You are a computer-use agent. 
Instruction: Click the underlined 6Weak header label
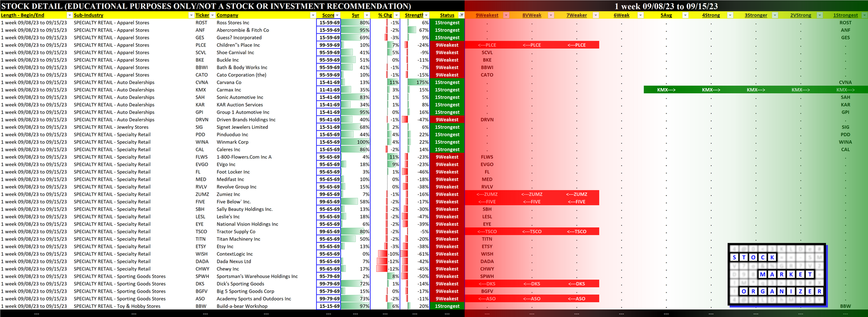point(621,15)
